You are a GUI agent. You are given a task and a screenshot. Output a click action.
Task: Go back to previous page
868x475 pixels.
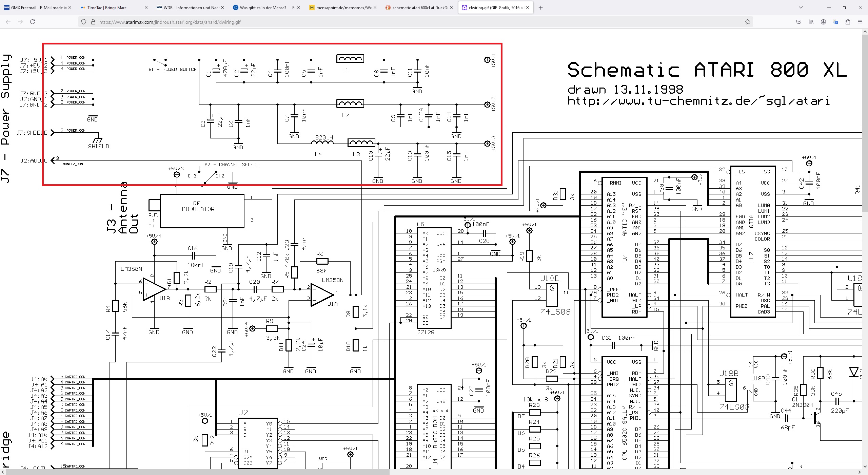[8, 22]
